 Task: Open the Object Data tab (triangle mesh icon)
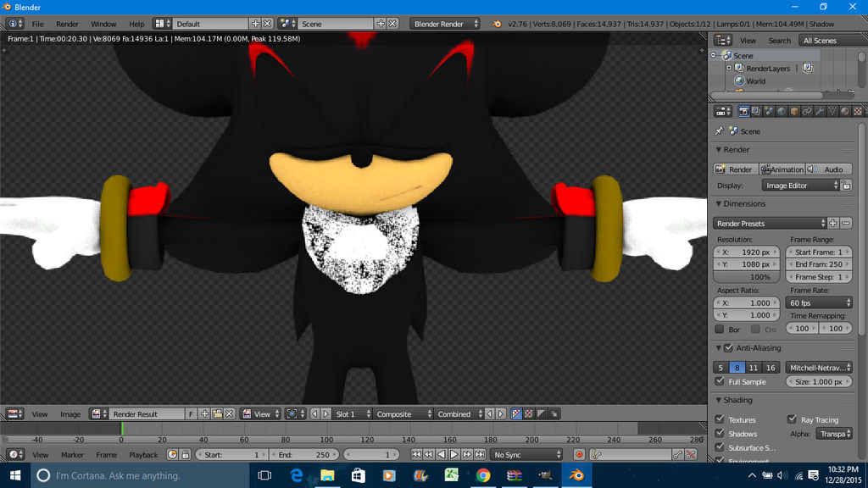click(x=832, y=111)
